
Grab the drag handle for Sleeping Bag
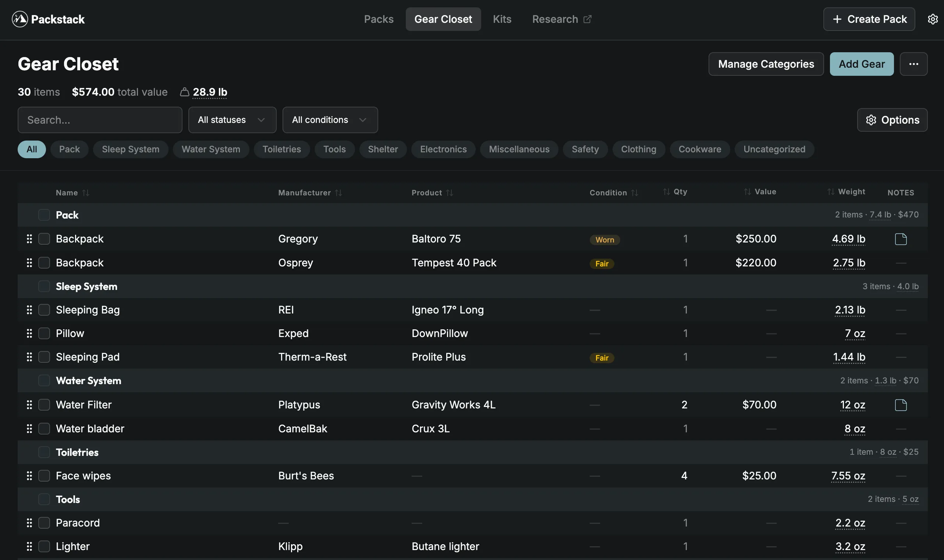[x=29, y=310]
